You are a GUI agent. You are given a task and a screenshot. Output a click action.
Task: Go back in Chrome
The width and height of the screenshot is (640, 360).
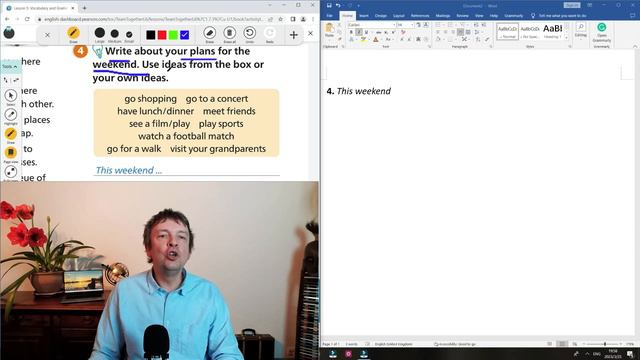pyautogui.click(x=7, y=19)
